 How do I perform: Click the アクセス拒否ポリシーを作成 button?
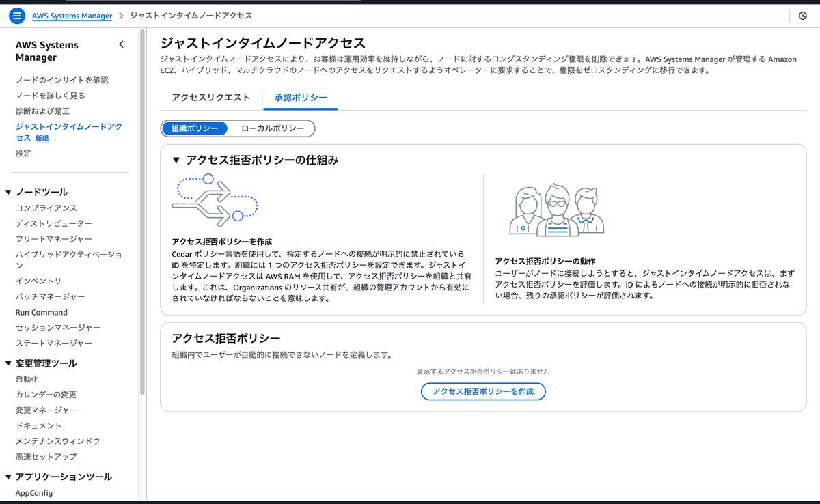coord(483,391)
